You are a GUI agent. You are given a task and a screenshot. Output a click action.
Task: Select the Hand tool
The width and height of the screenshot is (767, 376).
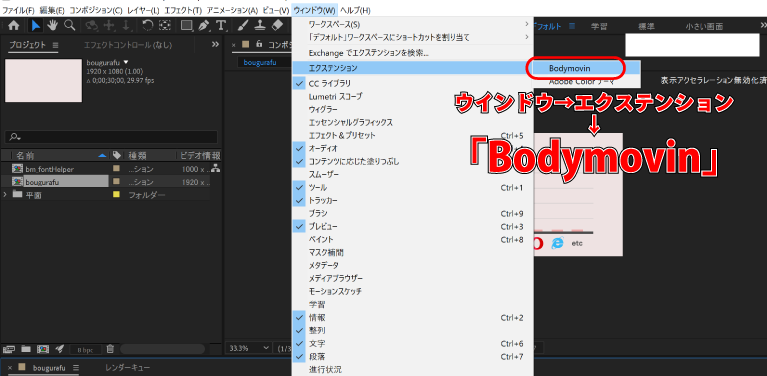point(52,25)
